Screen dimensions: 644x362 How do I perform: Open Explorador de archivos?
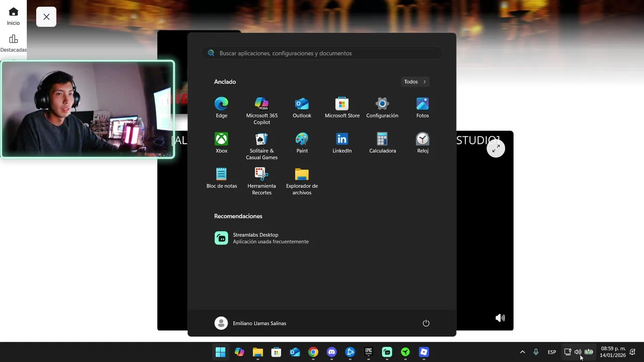pyautogui.click(x=302, y=182)
